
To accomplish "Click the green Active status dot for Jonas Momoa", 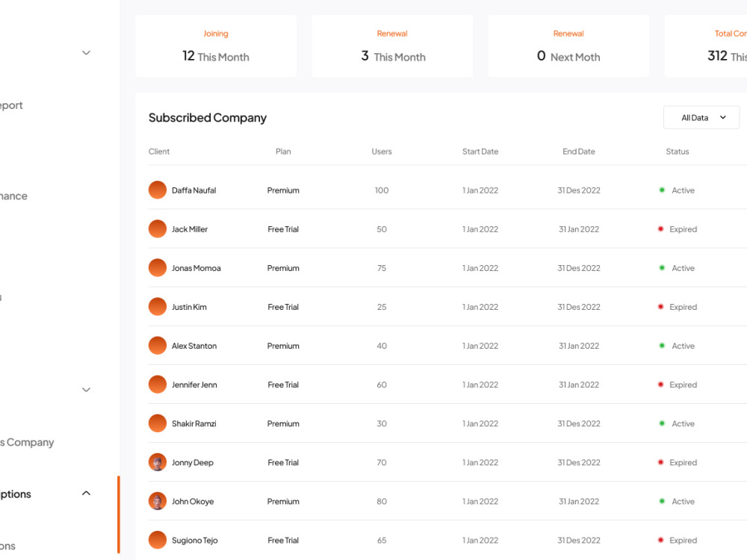I will (x=662, y=268).
